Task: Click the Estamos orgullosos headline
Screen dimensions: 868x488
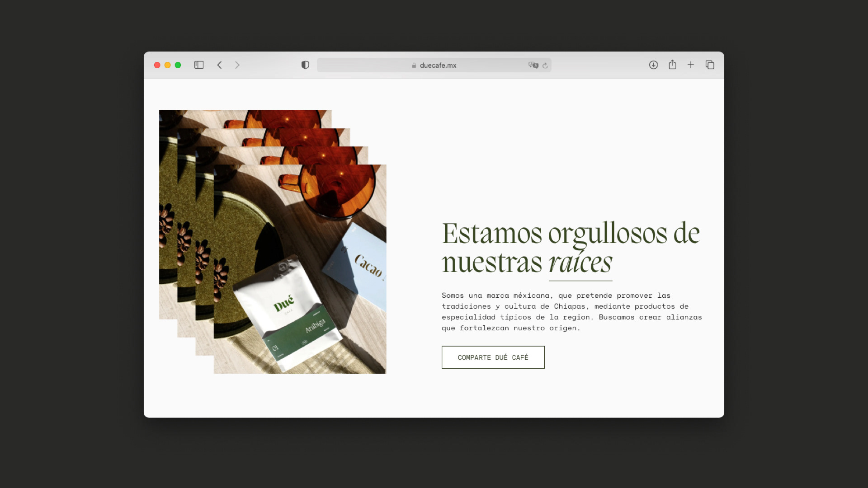Action: 571,234
